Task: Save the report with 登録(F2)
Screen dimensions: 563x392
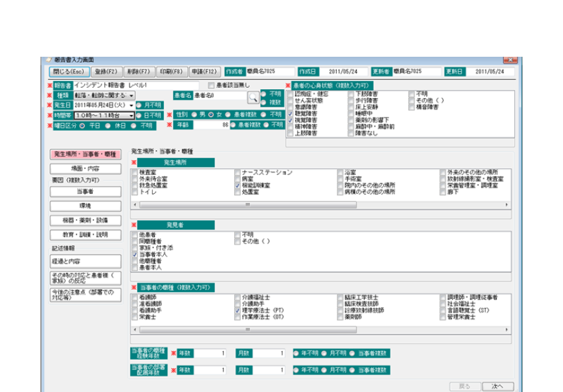Action: (x=106, y=72)
